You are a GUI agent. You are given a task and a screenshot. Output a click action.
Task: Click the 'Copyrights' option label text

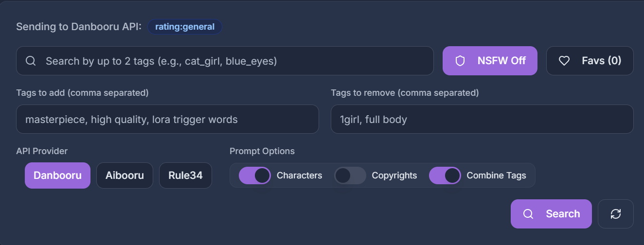click(394, 175)
